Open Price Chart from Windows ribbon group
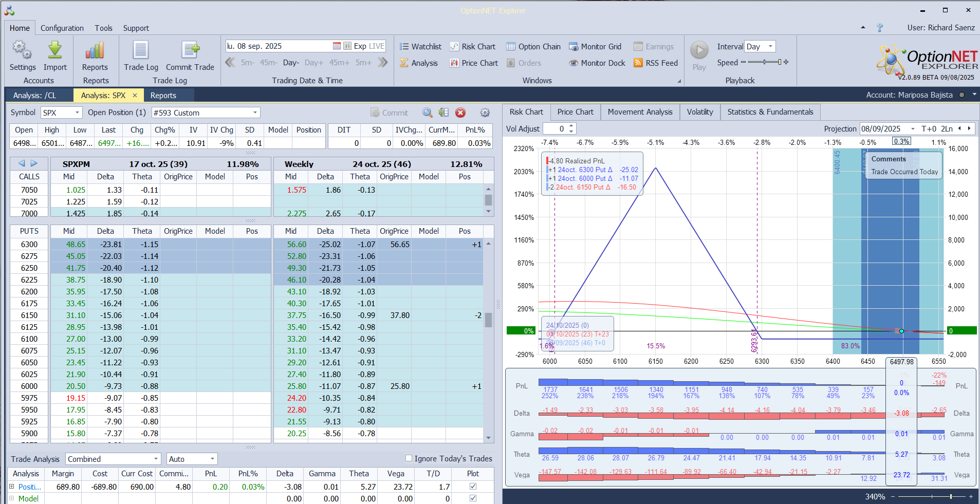 coord(474,63)
